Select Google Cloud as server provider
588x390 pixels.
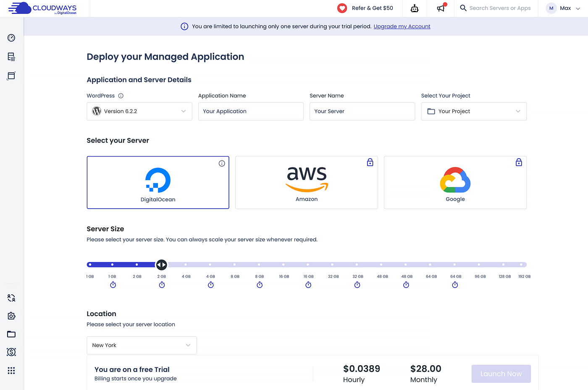(x=455, y=183)
